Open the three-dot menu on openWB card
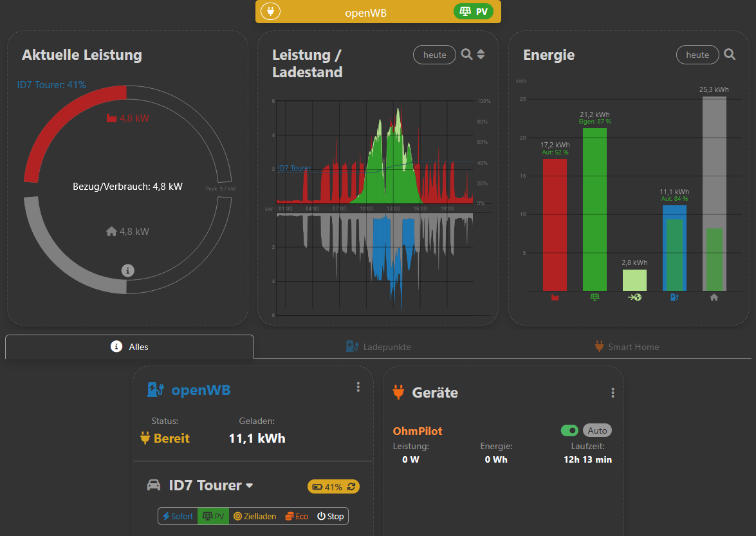This screenshot has height=536, width=756. coord(358,387)
